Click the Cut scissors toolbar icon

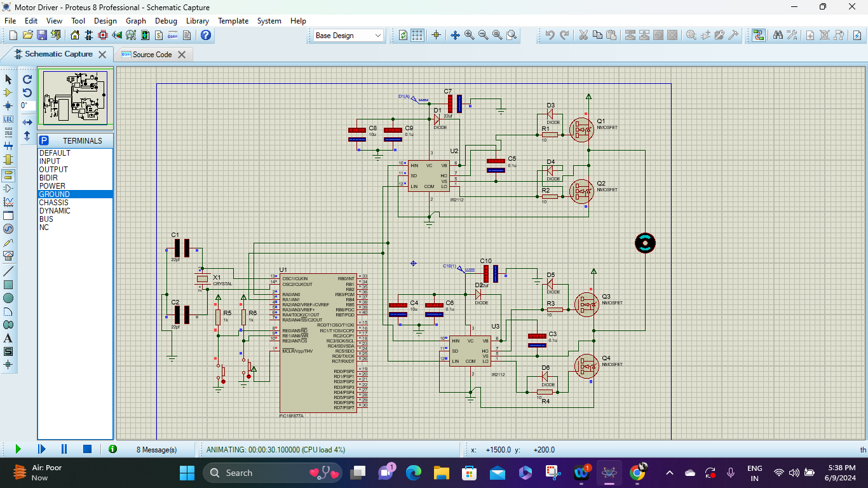pos(583,35)
